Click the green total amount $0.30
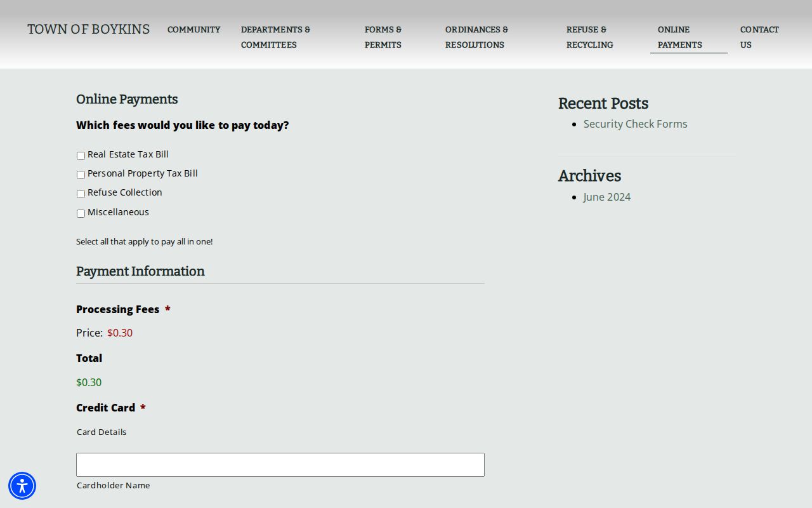Screen dimensions: 812x508 click(x=89, y=382)
